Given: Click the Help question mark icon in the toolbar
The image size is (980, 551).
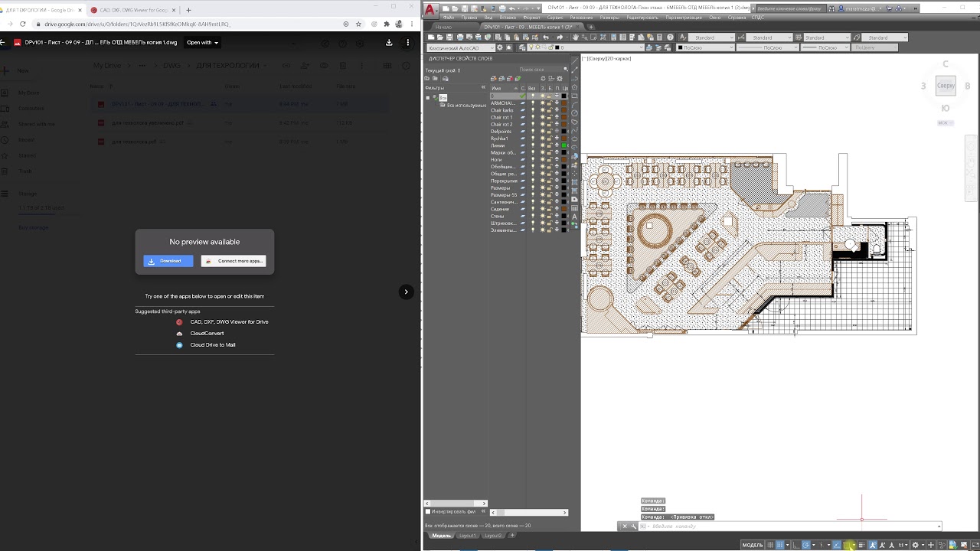Looking at the screenshot, I should [x=671, y=37].
